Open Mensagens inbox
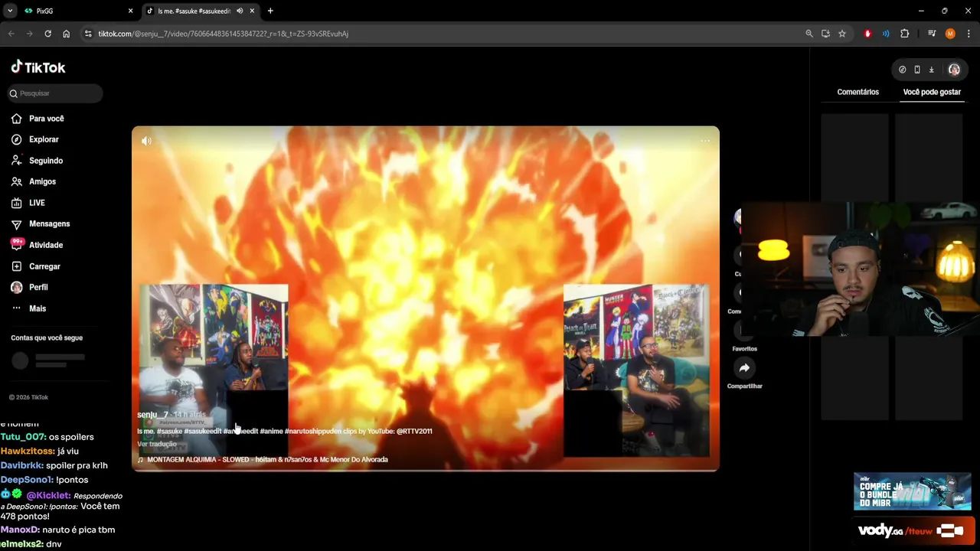Screen dimensions: 980x551 click(x=41, y=223)
